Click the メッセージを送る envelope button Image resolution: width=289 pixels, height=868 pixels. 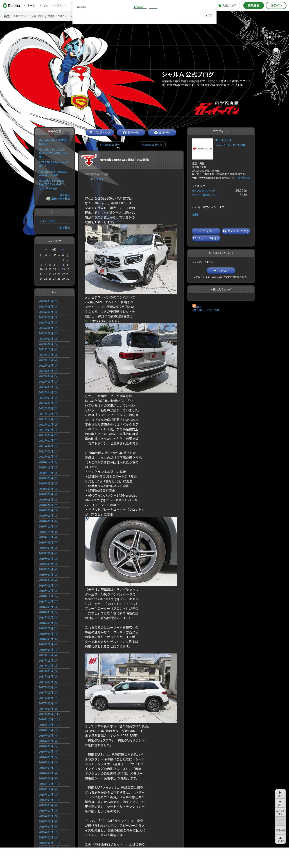click(x=206, y=238)
